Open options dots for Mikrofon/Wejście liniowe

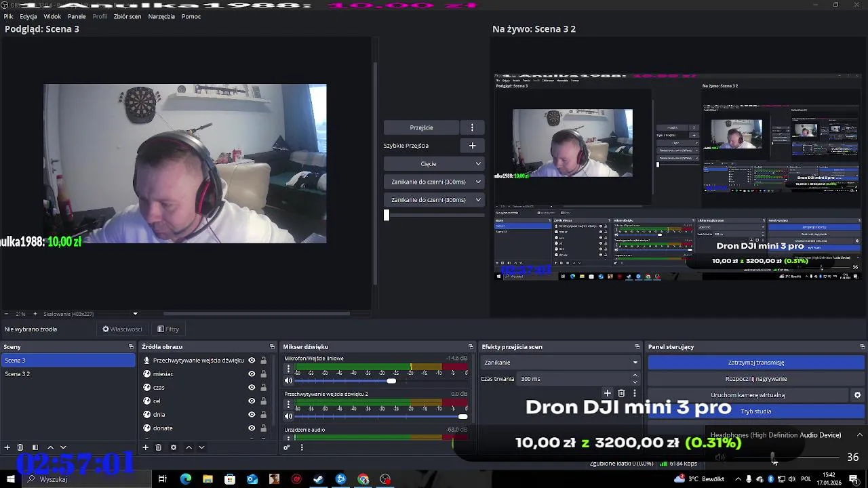pyautogui.click(x=288, y=369)
